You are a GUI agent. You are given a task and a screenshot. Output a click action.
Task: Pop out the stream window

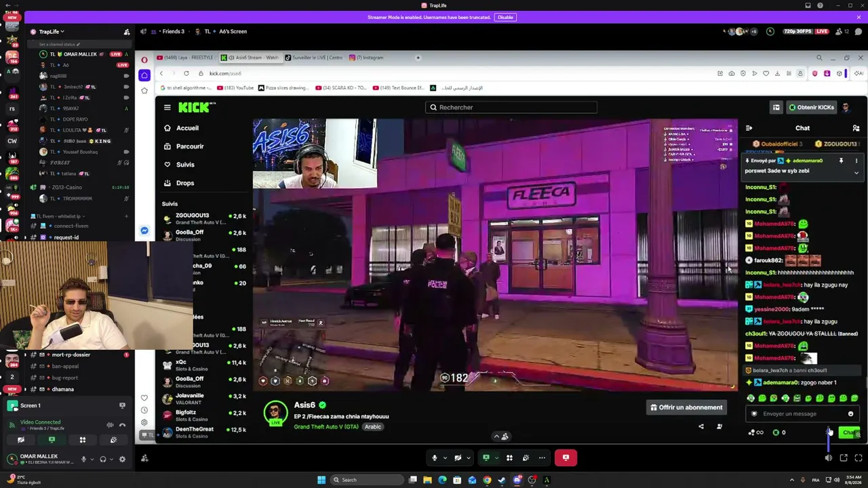click(844, 458)
